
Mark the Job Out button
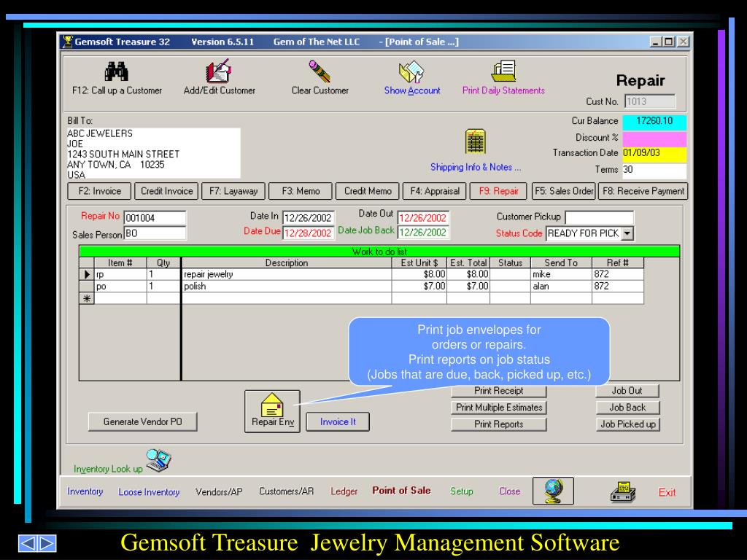[x=627, y=391]
